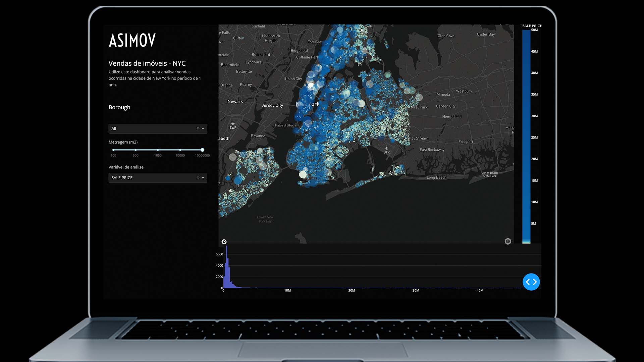Set Metragem slider to the 500 mark
Viewport: 644px width, 362px height.
136,150
